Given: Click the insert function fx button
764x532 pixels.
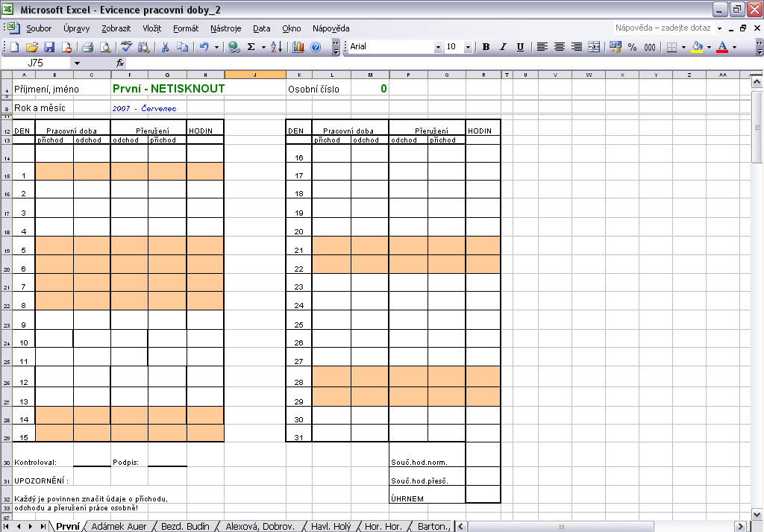Looking at the screenshot, I should (x=119, y=63).
